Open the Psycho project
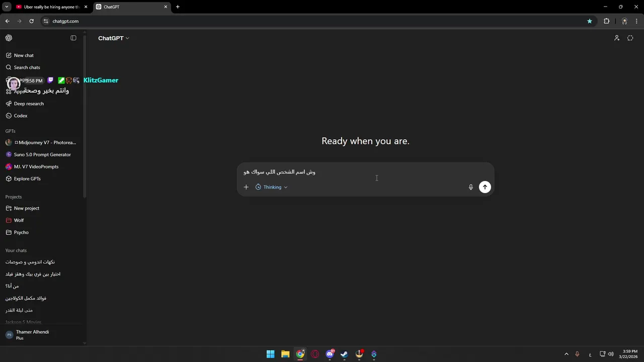This screenshot has width=644, height=362. coord(42,232)
